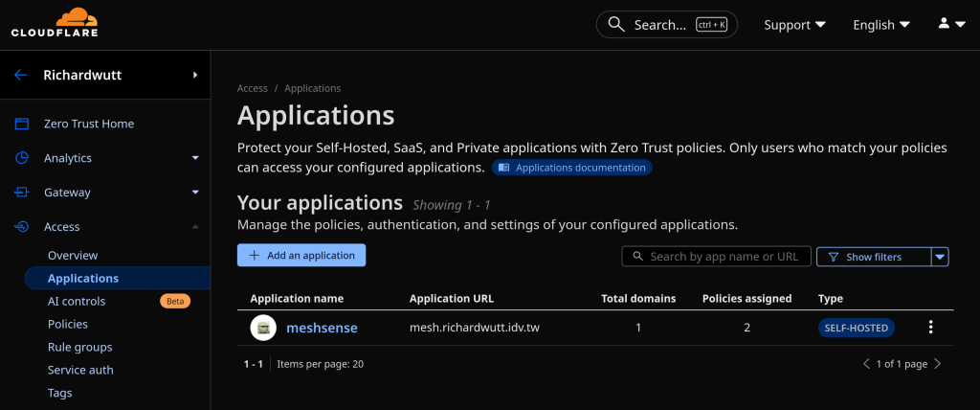Click Add an application button
Viewport: 980px width, 410px height.
[301, 256]
